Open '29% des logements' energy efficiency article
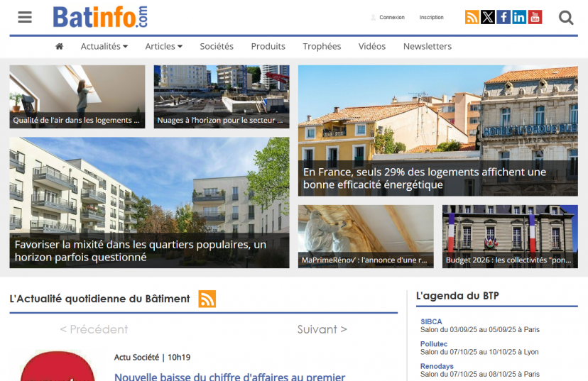588x381 pixels. pos(438,131)
